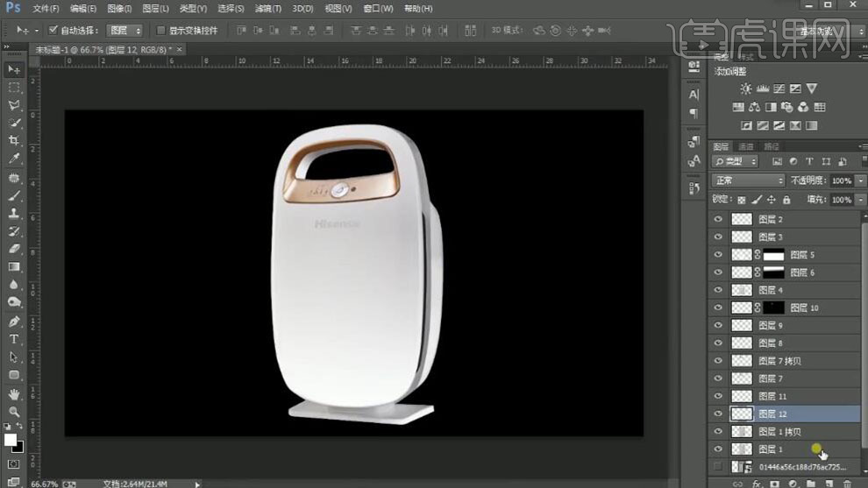Show the hidden 01446a56c188d76ac725 layer
Screen dimensions: 868x488
[718, 467]
